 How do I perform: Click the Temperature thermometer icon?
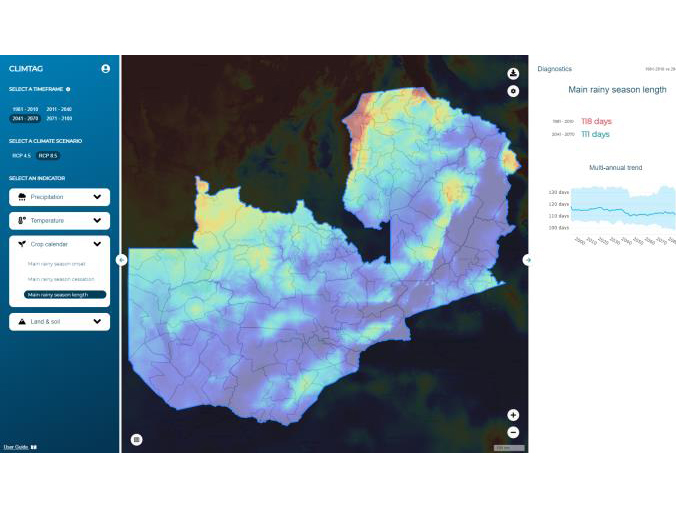22,221
